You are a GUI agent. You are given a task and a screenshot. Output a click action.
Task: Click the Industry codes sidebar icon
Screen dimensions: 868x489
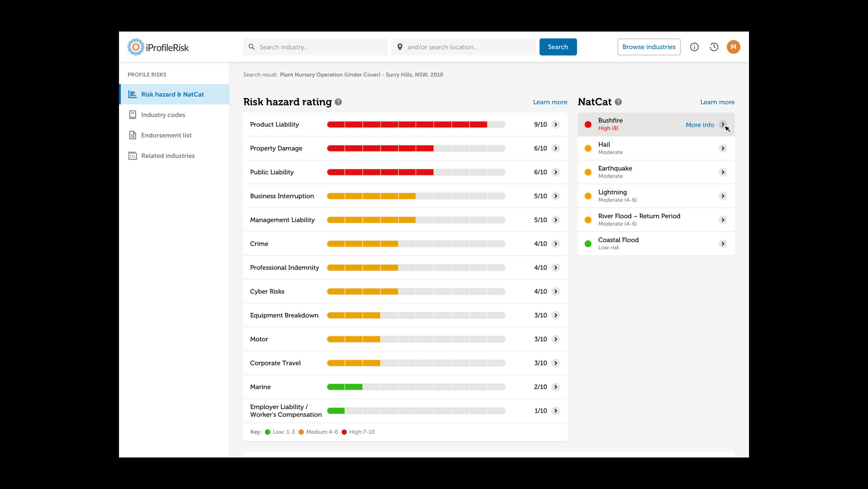coord(133,115)
